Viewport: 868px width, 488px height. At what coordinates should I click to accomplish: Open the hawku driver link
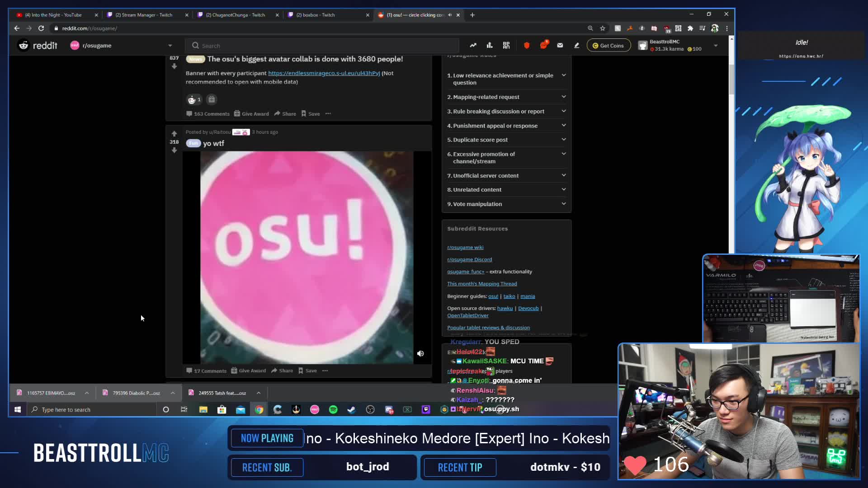click(505, 308)
